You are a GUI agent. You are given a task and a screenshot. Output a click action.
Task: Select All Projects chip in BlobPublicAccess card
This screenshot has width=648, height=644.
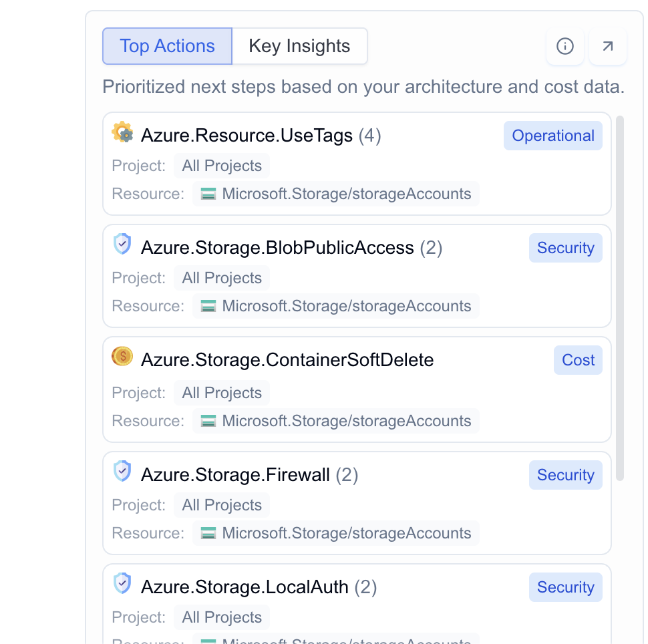tap(222, 278)
